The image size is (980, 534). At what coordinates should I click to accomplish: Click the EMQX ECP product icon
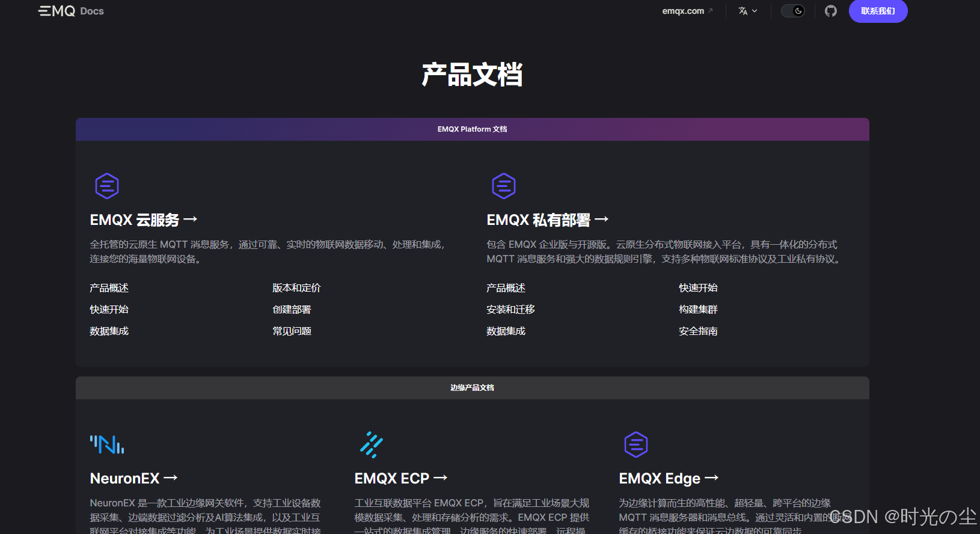(372, 444)
